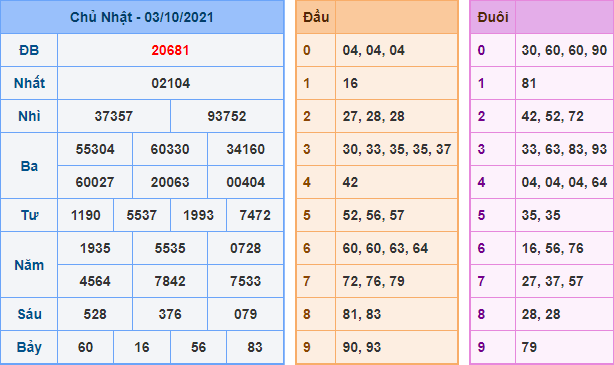The width and height of the screenshot is (614, 365).
Task: Click fifth prize number 4564
Action: pyautogui.click(x=95, y=281)
